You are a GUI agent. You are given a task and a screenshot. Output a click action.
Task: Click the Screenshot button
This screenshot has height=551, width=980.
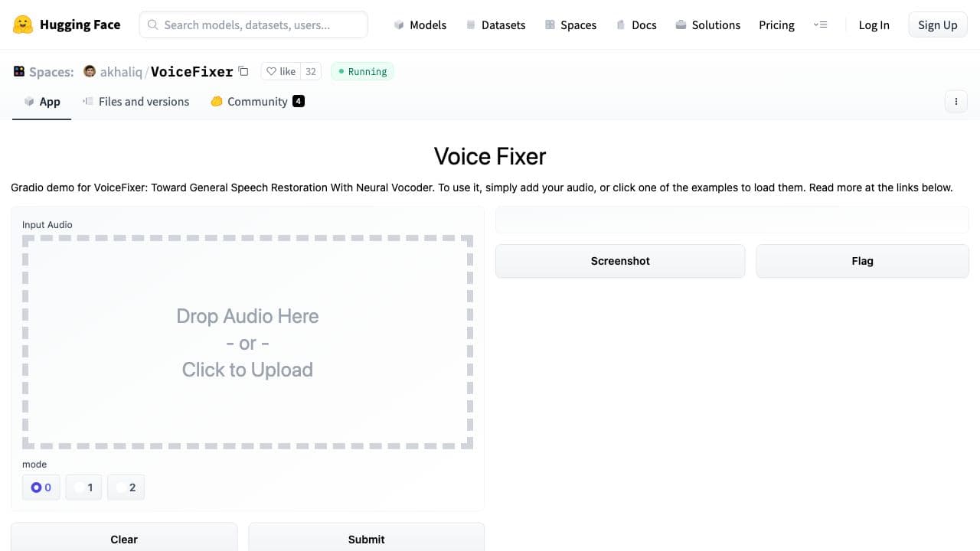point(619,261)
